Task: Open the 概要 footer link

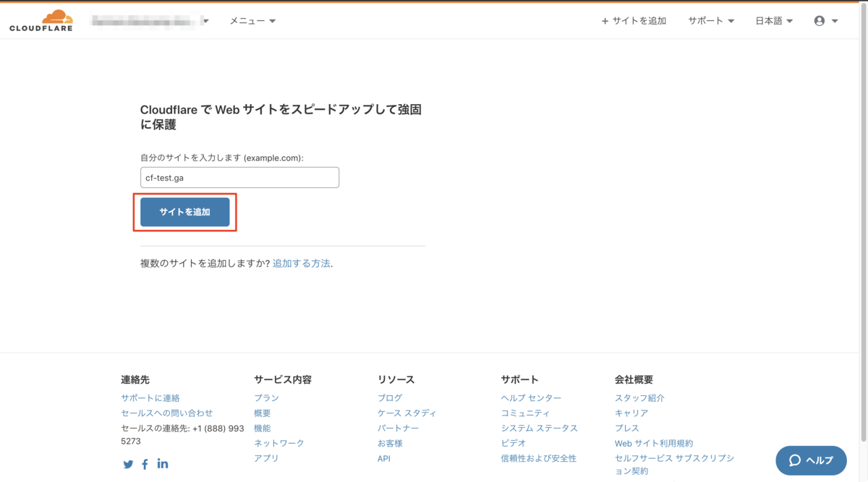Action: 262,413
